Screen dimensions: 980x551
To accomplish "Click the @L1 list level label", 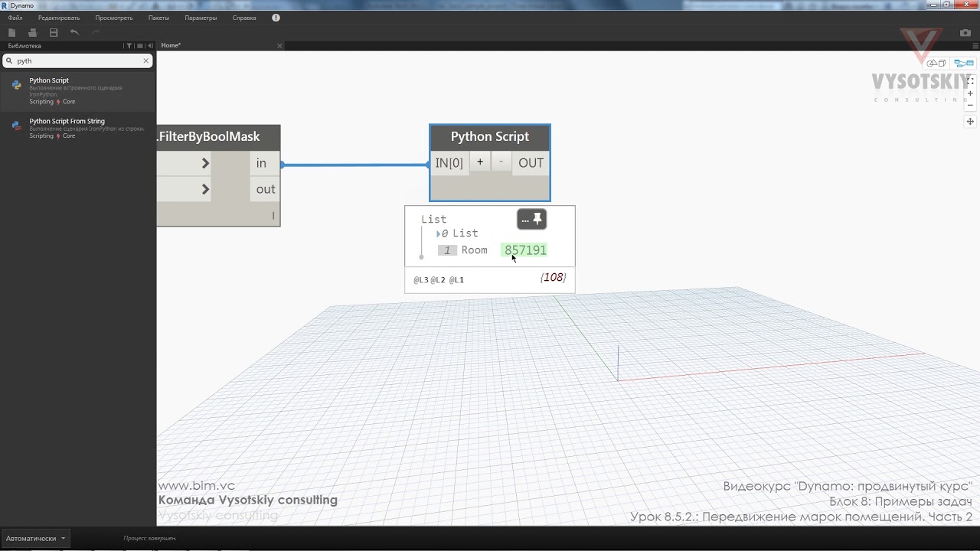I will (456, 280).
